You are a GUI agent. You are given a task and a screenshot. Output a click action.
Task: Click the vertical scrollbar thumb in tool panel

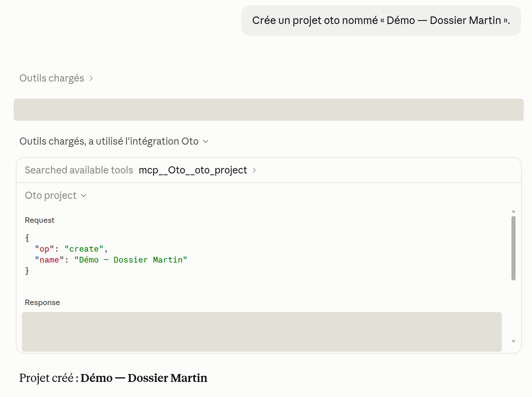tap(513, 248)
